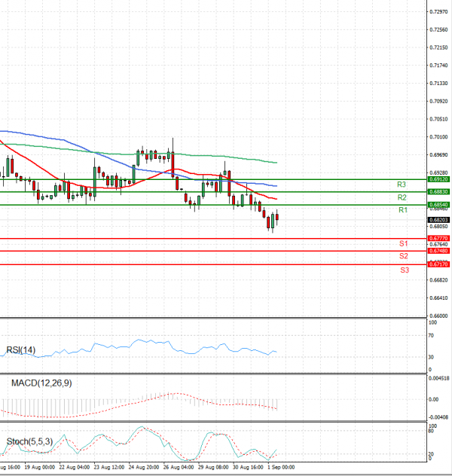Click the S2 support level label
Screen dimensions: 452x476
tap(404, 256)
